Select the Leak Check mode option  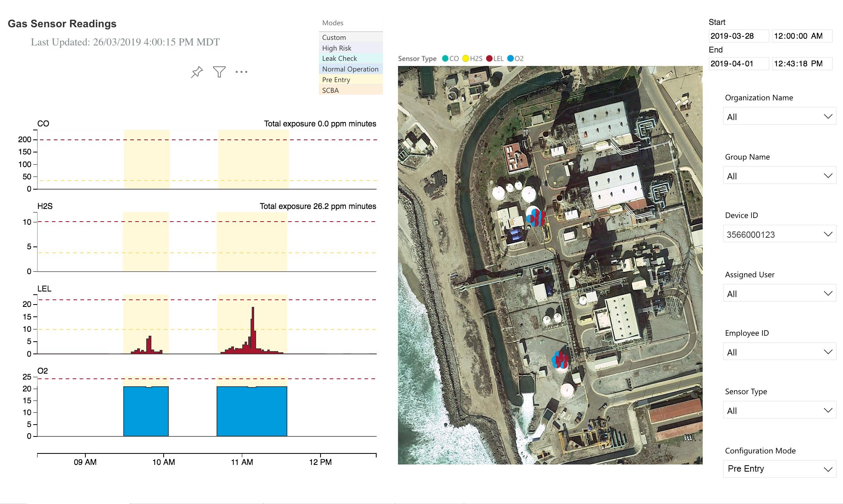(339, 58)
